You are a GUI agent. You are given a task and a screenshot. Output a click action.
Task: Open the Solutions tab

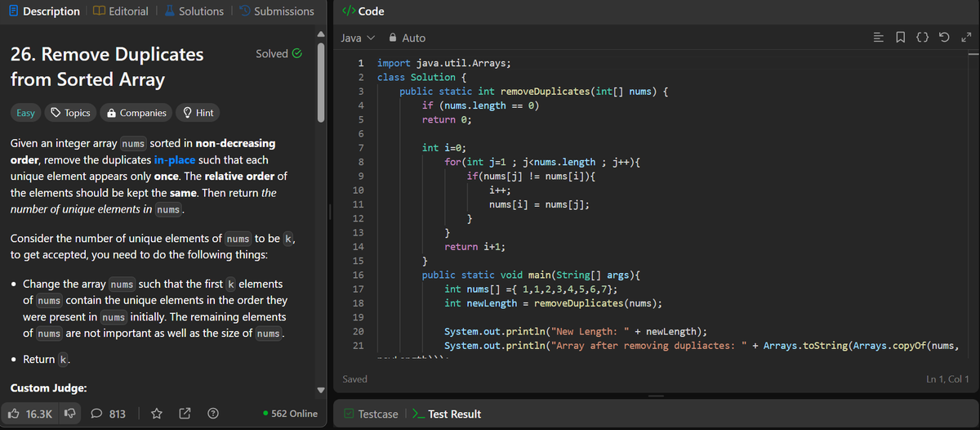[x=194, y=11]
